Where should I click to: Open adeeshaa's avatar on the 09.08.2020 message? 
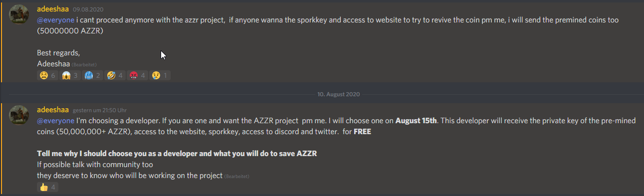19,14
